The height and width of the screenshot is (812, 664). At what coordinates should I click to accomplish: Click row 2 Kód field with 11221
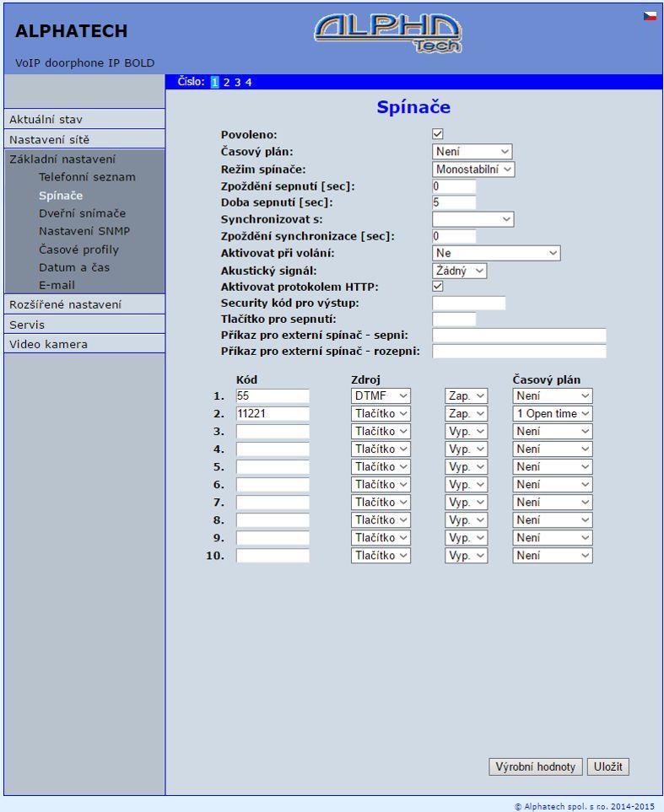click(x=273, y=414)
